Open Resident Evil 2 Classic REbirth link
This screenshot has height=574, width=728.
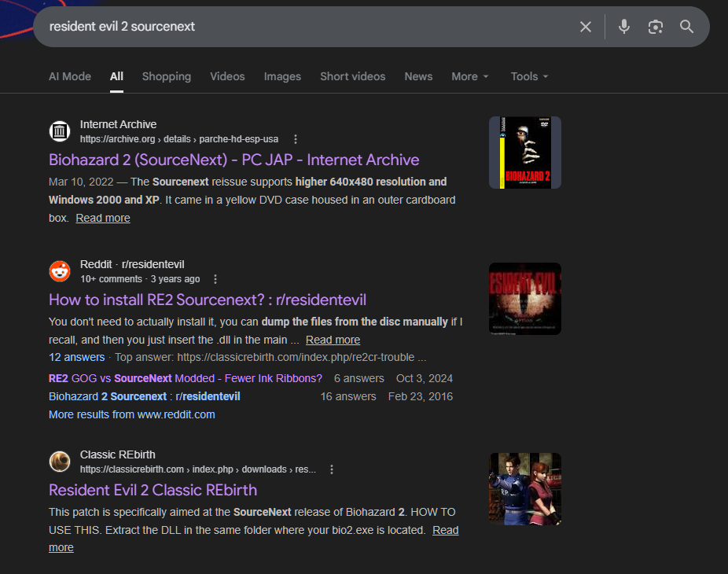point(153,491)
